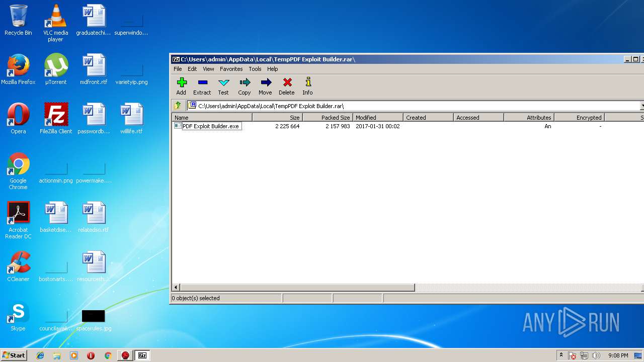Click the modified date 2017-01-31 00:02
Viewport: 644px width, 362px height.
(377, 126)
